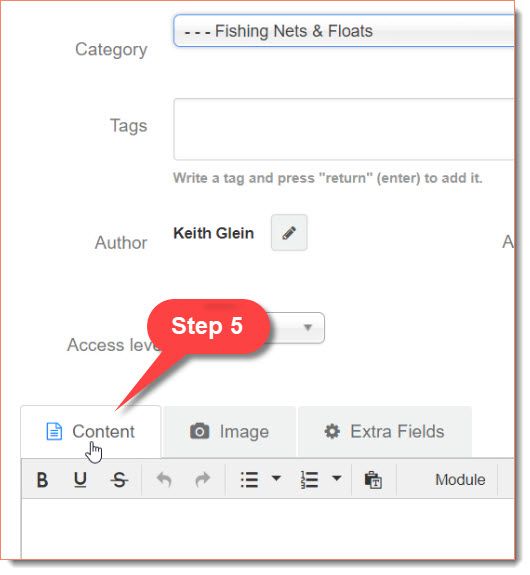
Task: Click inside the Tags input box
Action: click(344, 129)
